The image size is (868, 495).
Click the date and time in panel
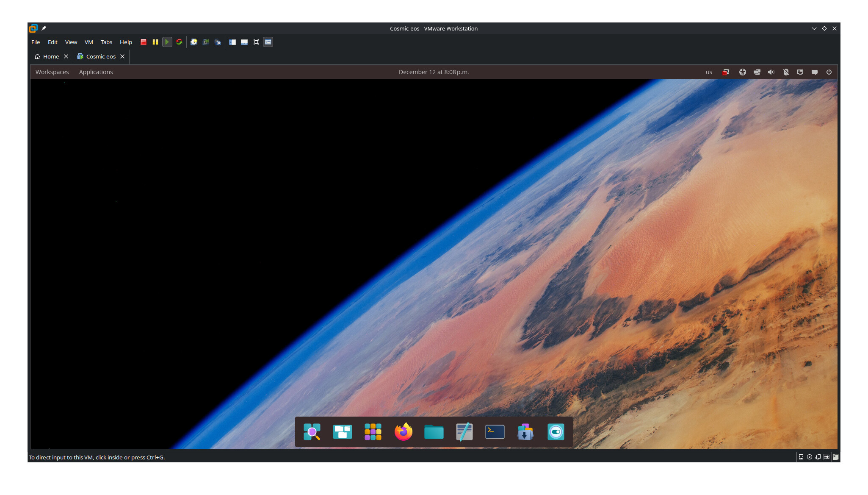click(x=434, y=72)
